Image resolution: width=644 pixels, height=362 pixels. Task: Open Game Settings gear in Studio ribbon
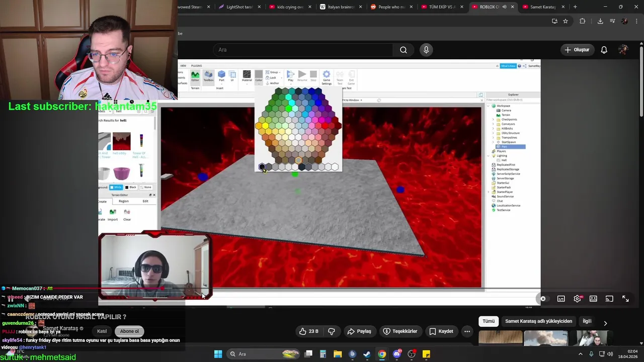(x=327, y=77)
